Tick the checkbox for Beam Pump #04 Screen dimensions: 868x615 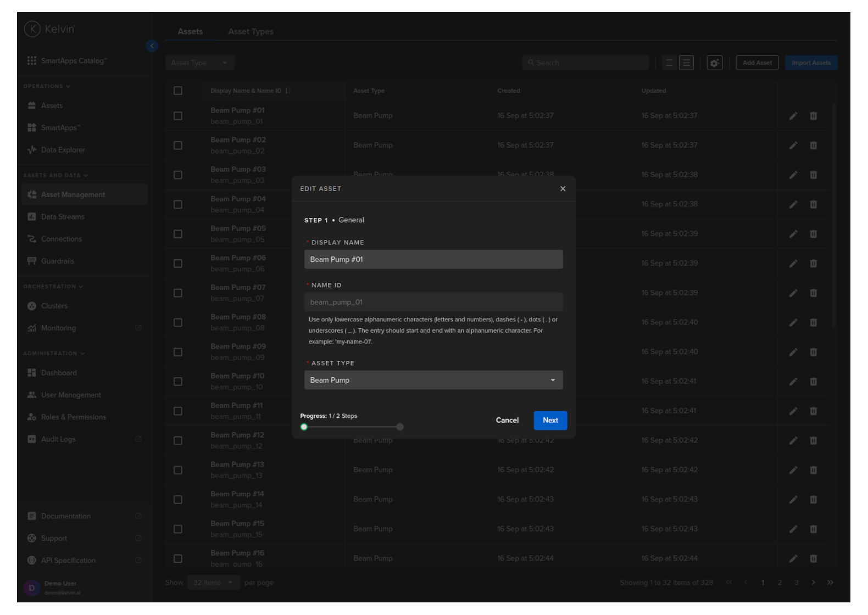pos(178,204)
